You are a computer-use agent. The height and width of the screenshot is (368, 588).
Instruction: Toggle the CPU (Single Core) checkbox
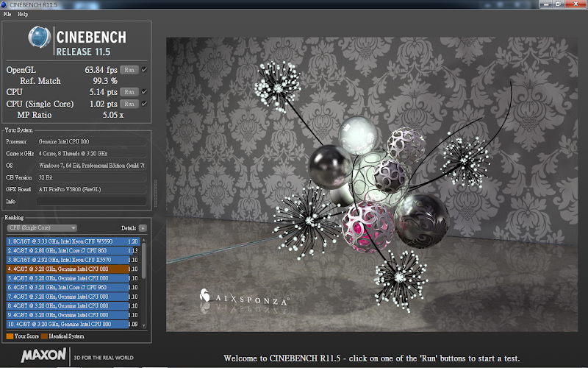[x=144, y=104]
